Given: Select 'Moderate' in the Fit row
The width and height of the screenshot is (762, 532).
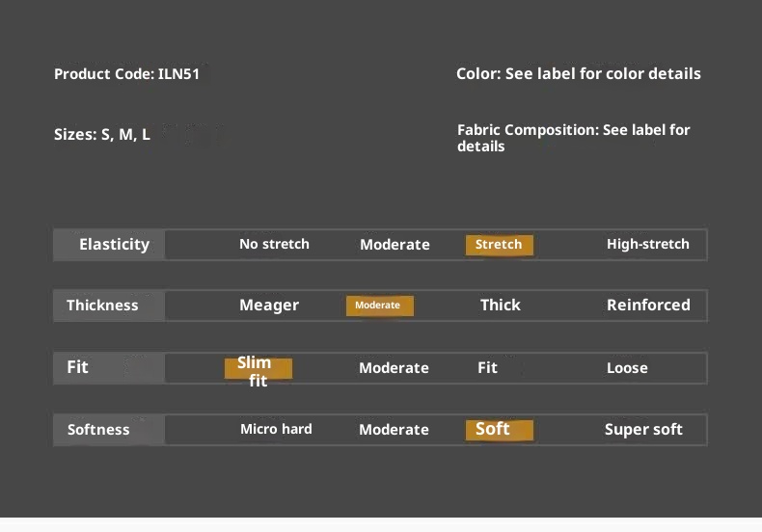Looking at the screenshot, I should (x=394, y=368).
